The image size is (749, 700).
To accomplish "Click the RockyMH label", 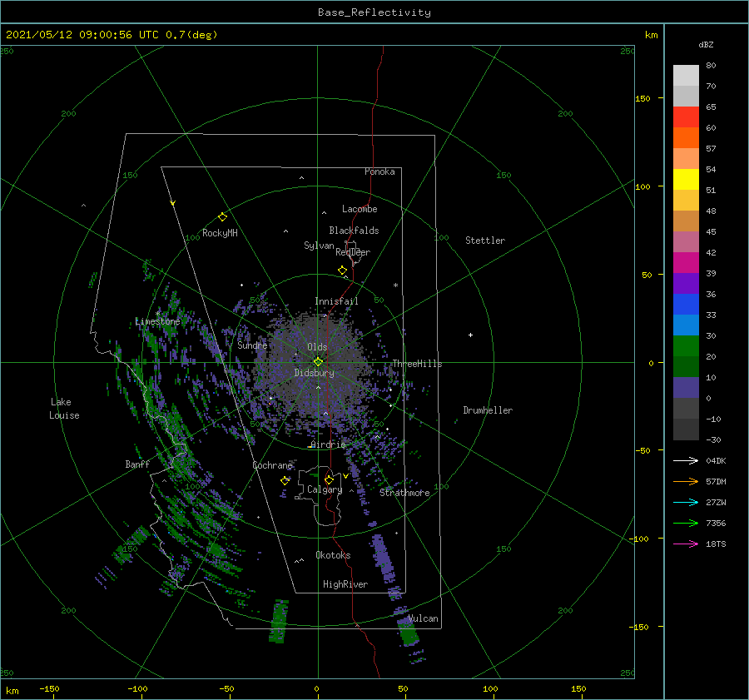I will click(x=220, y=233).
